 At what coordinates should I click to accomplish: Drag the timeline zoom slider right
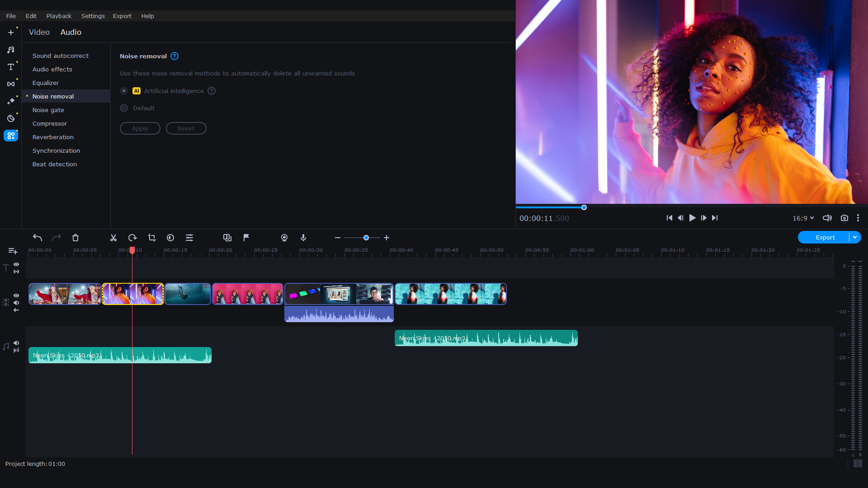pyautogui.click(x=365, y=238)
